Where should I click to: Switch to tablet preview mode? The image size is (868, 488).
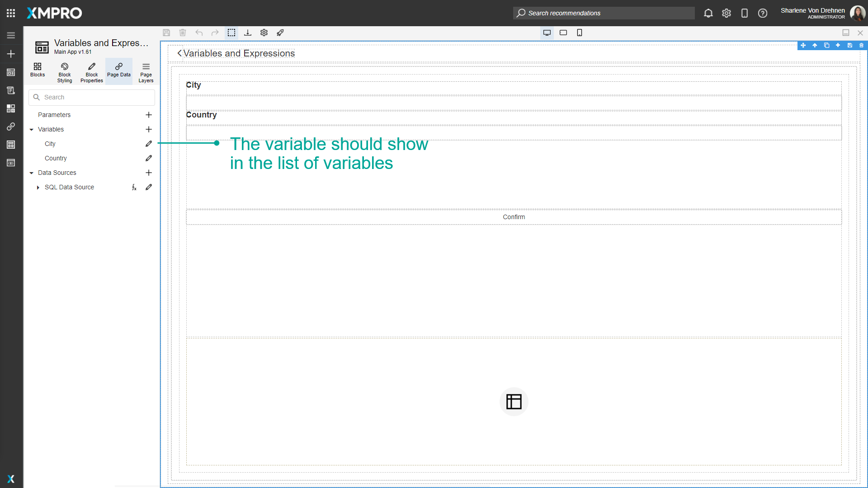[x=563, y=33]
